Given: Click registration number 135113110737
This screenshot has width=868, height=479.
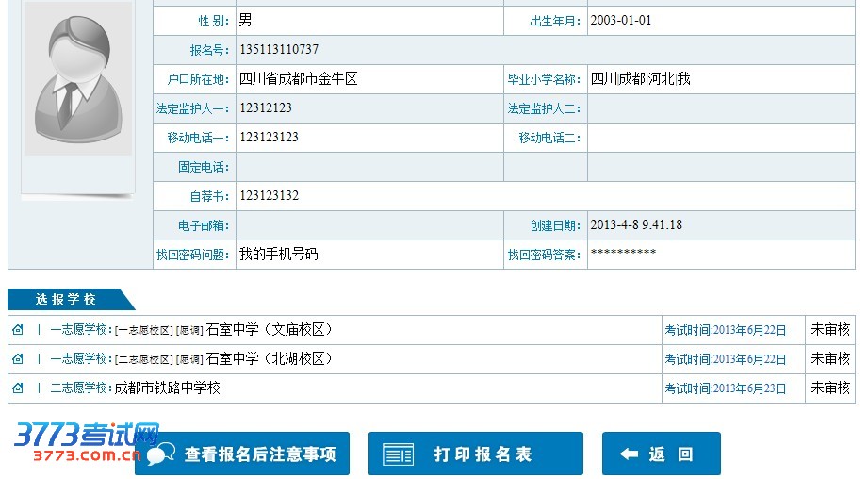Looking at the screenshot, I should [279, 50].
